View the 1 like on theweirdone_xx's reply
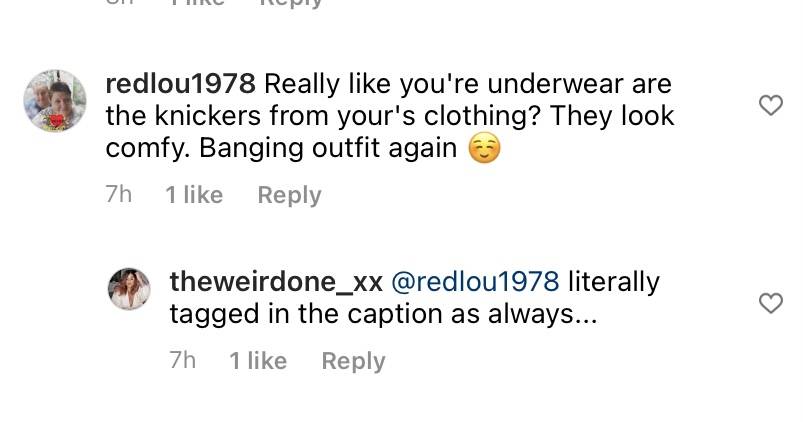The image size is (803, 422). [258, 361]
